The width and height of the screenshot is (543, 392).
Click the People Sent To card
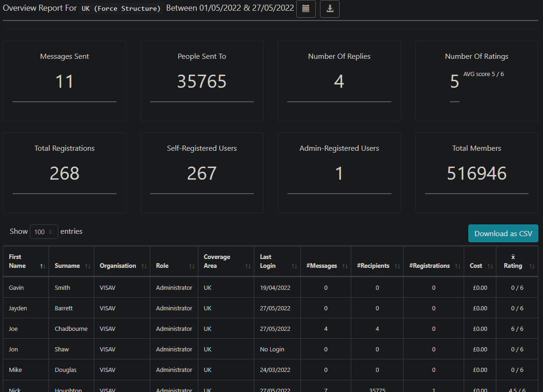click(202, 81)
